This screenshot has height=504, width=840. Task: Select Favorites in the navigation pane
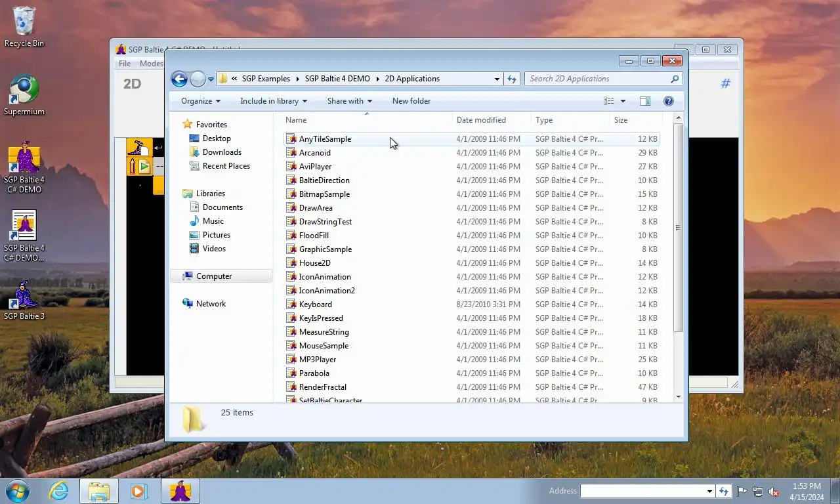click(211, 125)
